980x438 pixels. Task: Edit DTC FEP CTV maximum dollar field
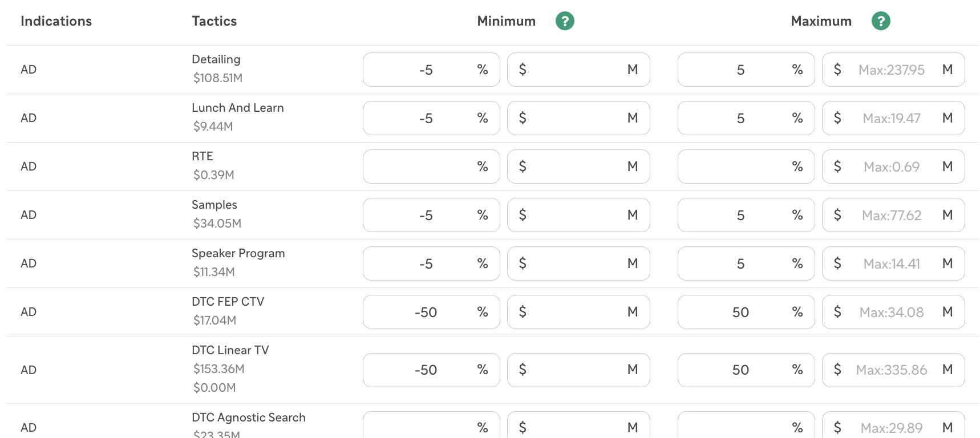point(893,312)
